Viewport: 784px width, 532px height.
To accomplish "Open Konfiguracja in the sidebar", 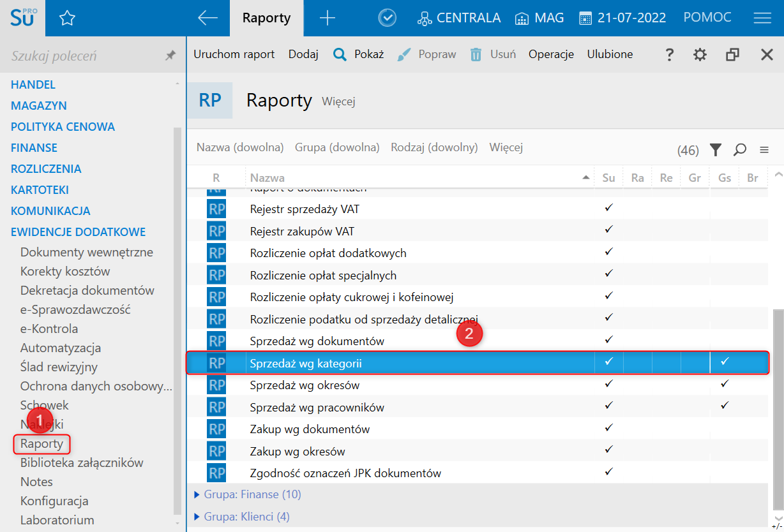I will click(x=54, y=501).
